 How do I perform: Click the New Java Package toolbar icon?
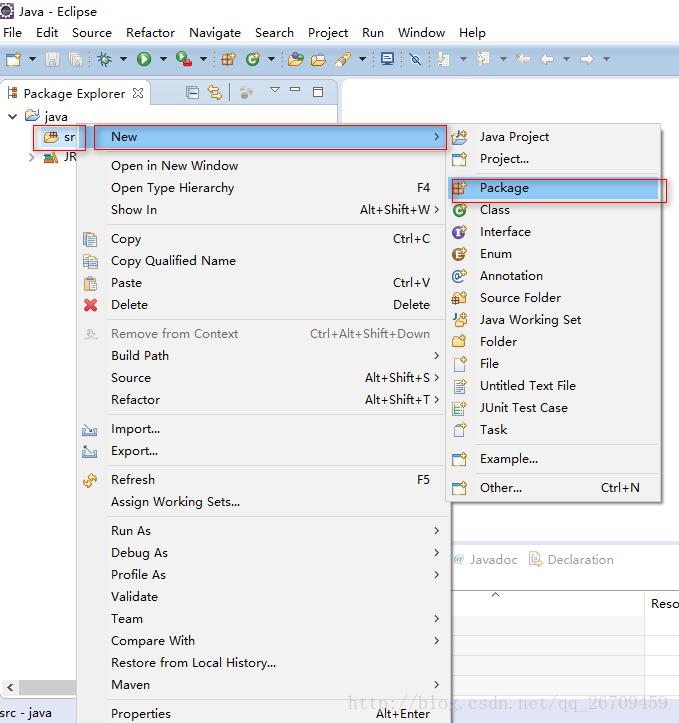click(228, 59)
